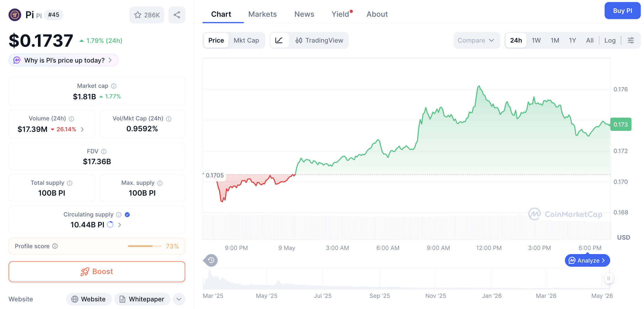This screenshot has width=644, height=309.
Task: Click the $1.81B market cap value
Action: click(84, 97)
